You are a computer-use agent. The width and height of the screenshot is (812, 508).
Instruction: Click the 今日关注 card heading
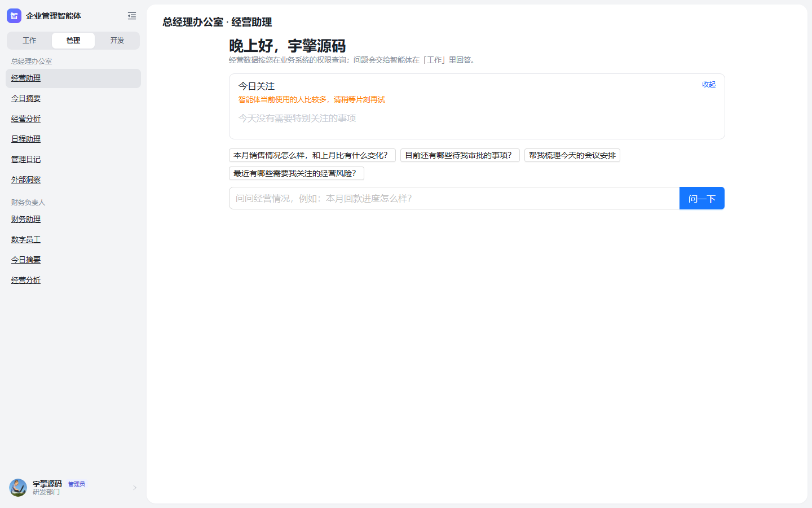(257, 86)
